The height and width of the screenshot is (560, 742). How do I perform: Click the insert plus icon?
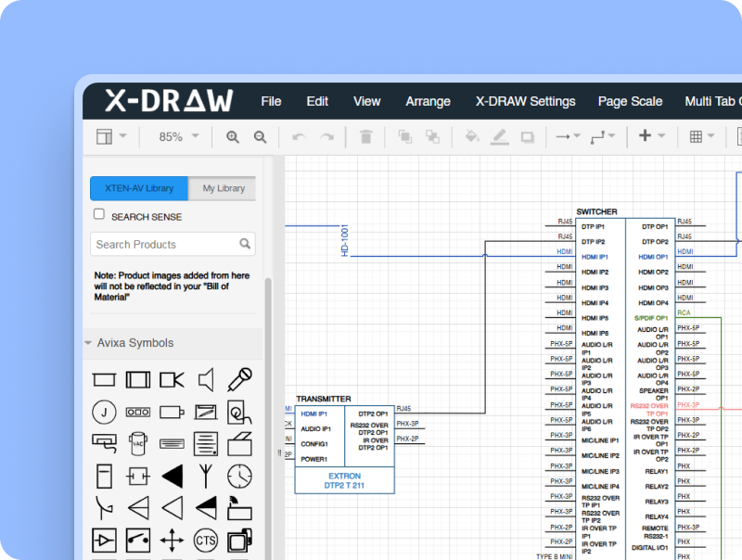click(x=645, y=135)
